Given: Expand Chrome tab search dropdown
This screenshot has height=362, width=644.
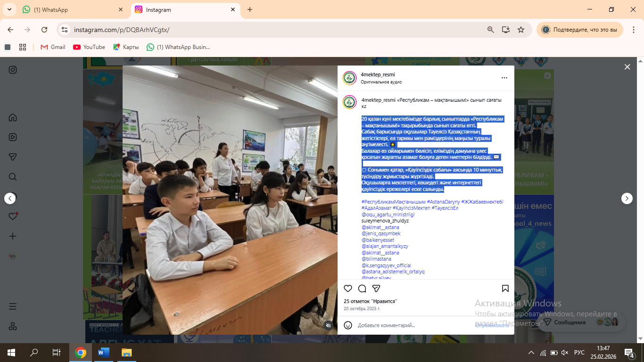Looking at the screenshot, I should click(x=9, y=9).
